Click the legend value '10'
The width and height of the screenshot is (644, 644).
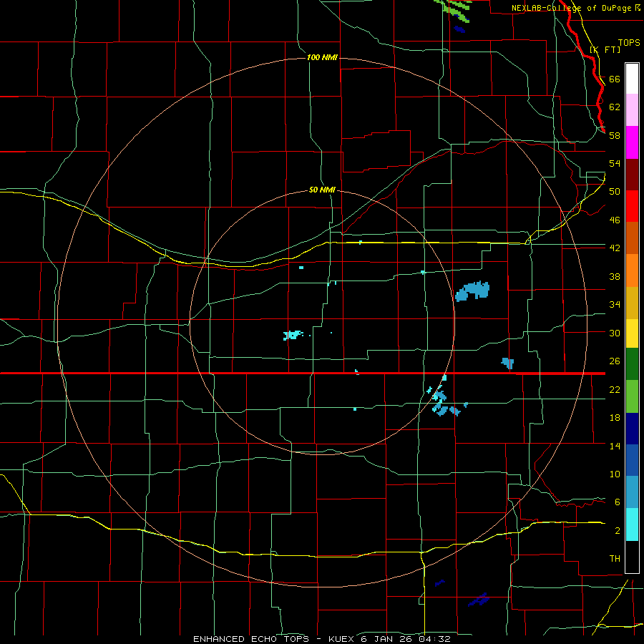pyautogui.click(x=615, y=474)
